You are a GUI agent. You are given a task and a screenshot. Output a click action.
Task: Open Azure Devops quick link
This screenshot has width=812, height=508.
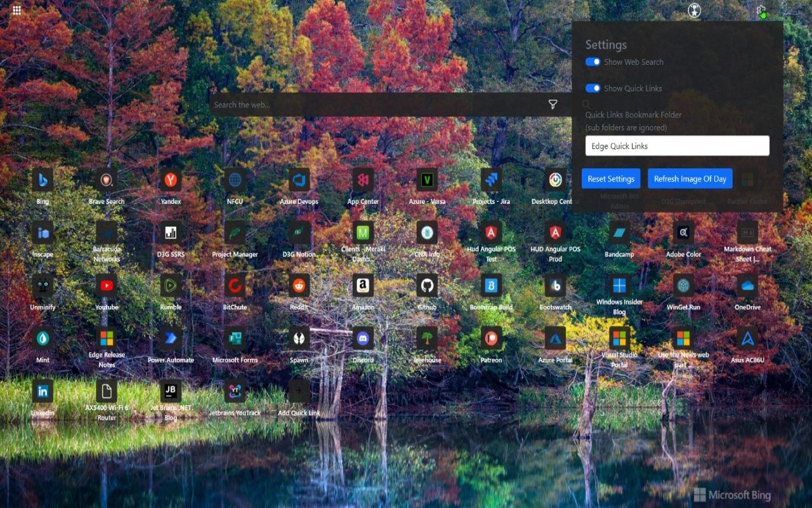[x=299, y=180]
